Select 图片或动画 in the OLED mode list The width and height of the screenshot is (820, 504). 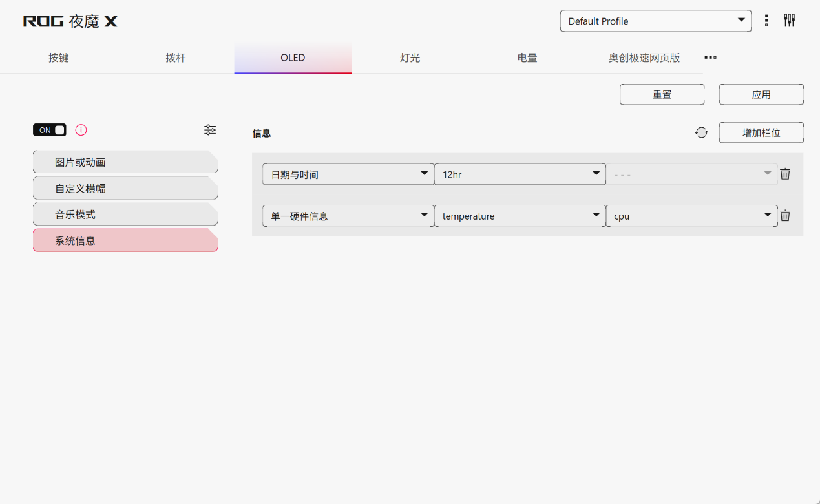pyautogui.click(x=125, y=162)
